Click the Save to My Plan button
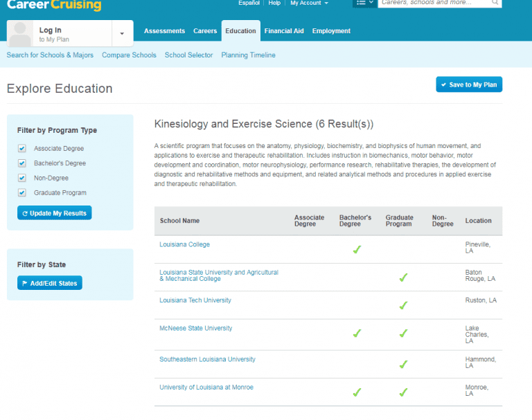 (x=469, y=84)
